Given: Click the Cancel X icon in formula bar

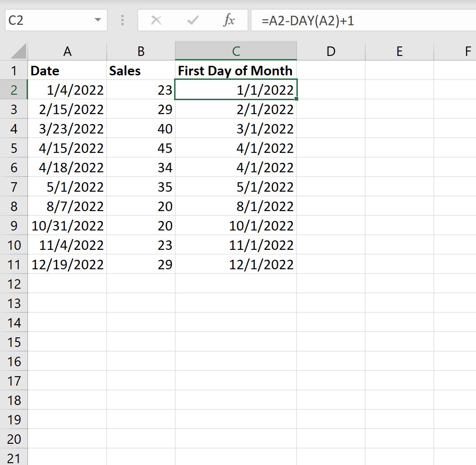Looking at the screenshot, I should (156, 20).
